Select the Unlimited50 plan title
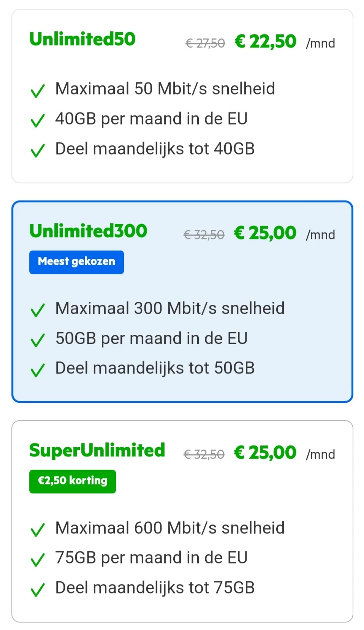 (82, 39)
